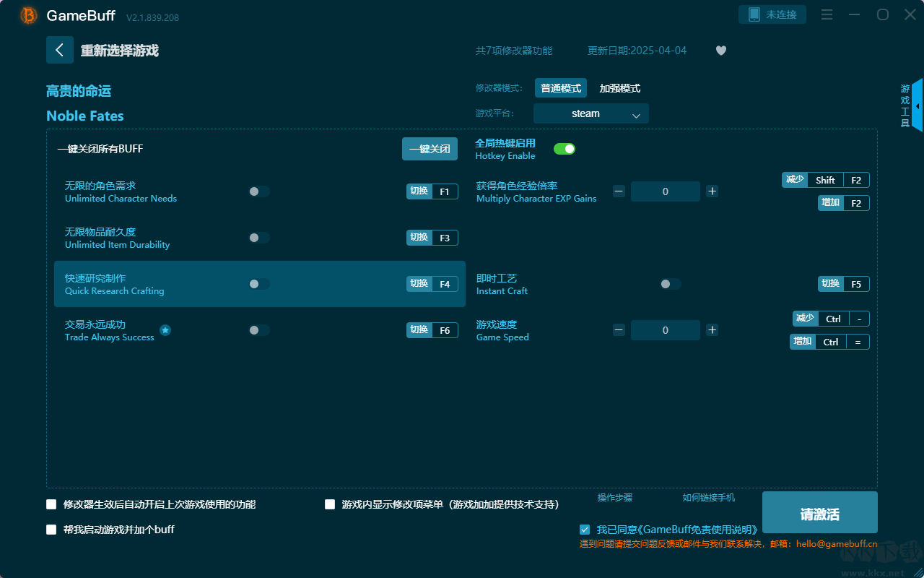The width and height of the screenshot is (924, 578).
Task: Switch to 加强模式 trainer mode
Action: click(x=620, y=88)
